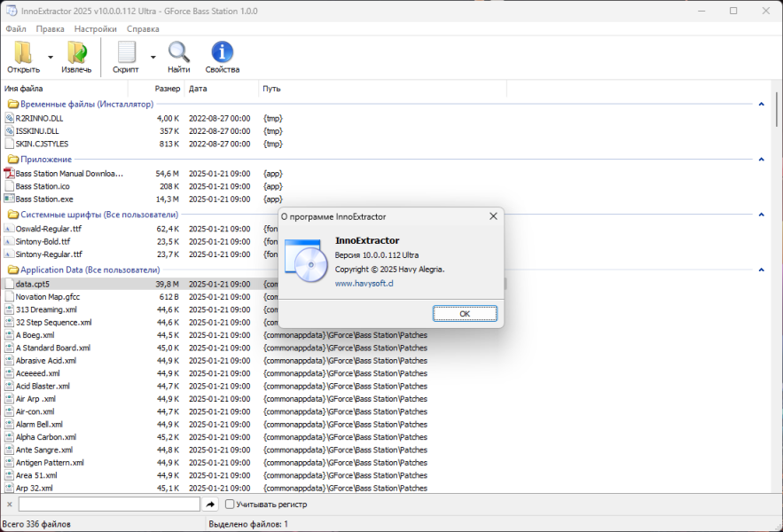Close search bar with x icon

tap(10, 505)
